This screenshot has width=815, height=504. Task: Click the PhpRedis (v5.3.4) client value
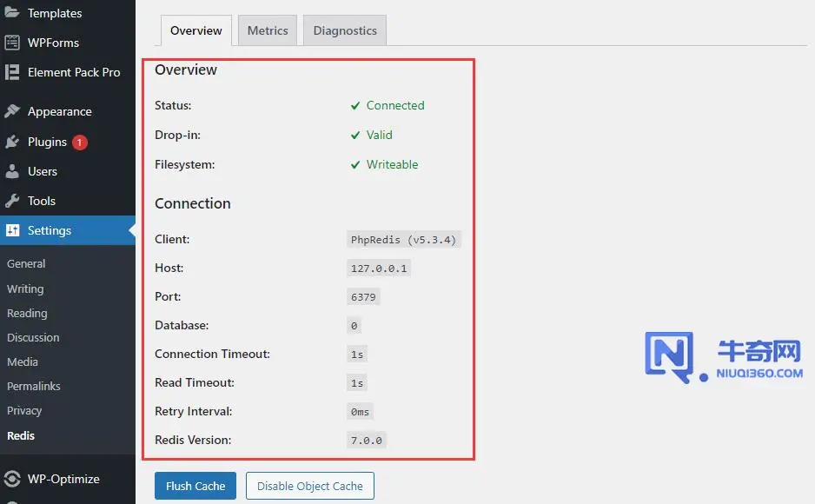tap(403, 240)
